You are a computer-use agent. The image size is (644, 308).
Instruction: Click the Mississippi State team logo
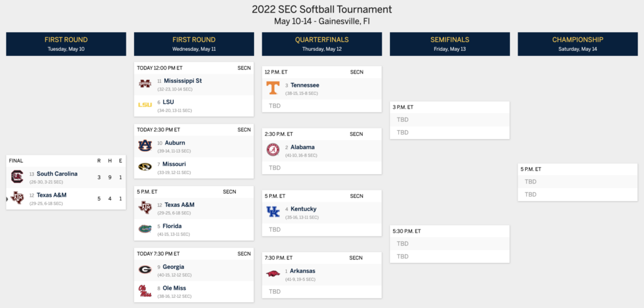145,84
